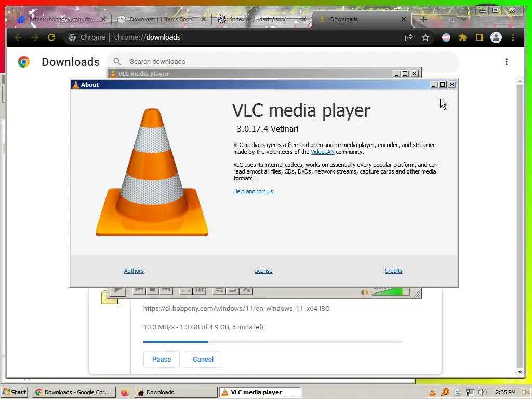The height and width of the screenshot is (399, 532).
Task: Click the en_windows_11_x64.ISO download URL
Action: 236,308
